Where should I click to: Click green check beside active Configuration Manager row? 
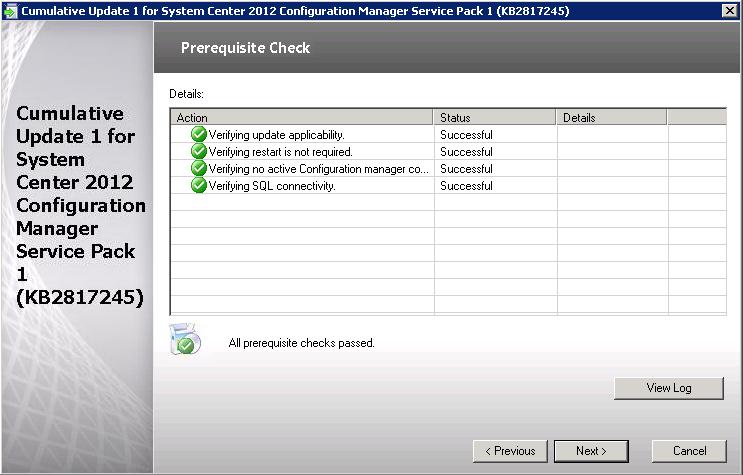point(198,169)
